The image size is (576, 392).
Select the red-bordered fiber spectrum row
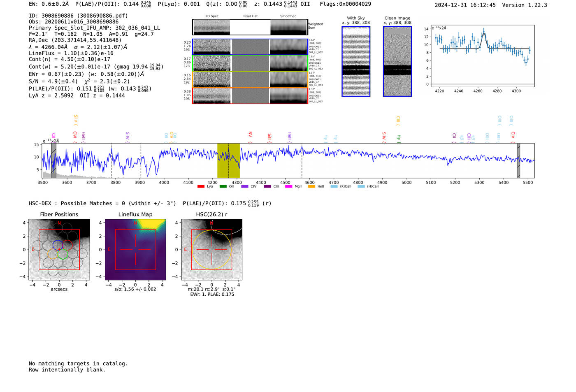250,95
